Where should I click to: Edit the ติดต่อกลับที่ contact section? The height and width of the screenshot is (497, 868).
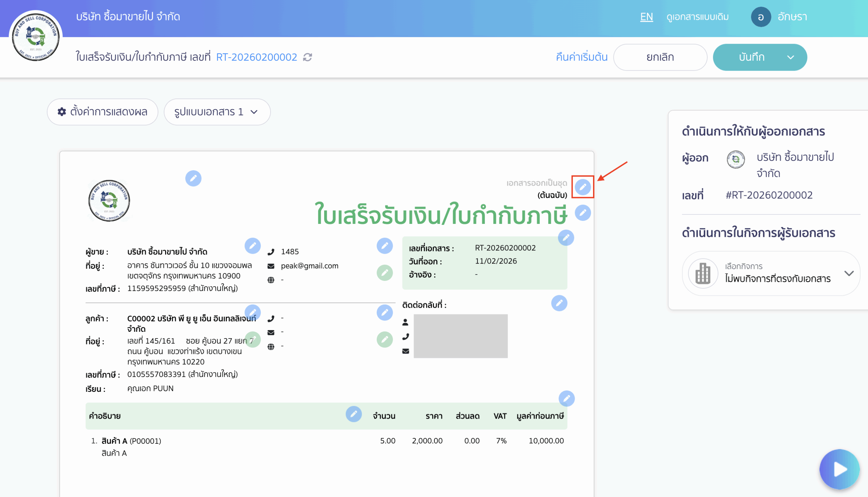tap(559, 303)
